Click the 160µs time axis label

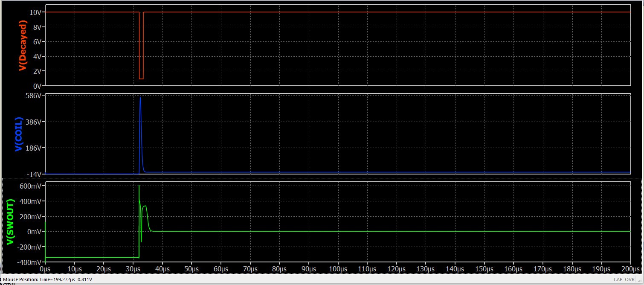pos(513,269)
